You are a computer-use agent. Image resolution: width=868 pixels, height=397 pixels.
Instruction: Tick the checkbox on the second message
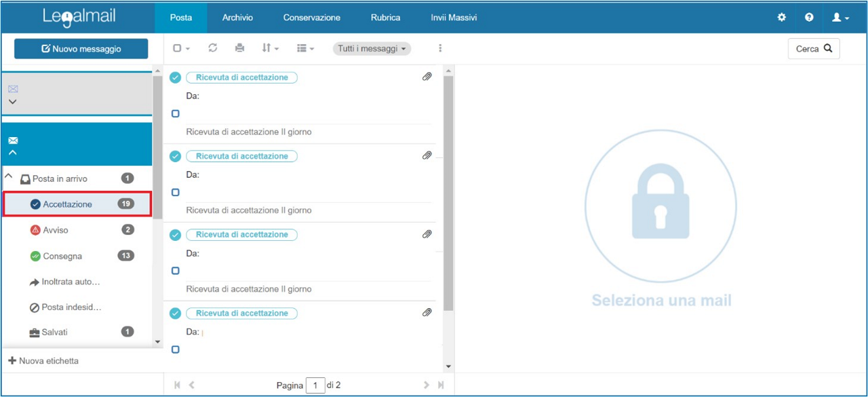pyautogui.click(x=176, y=193)
